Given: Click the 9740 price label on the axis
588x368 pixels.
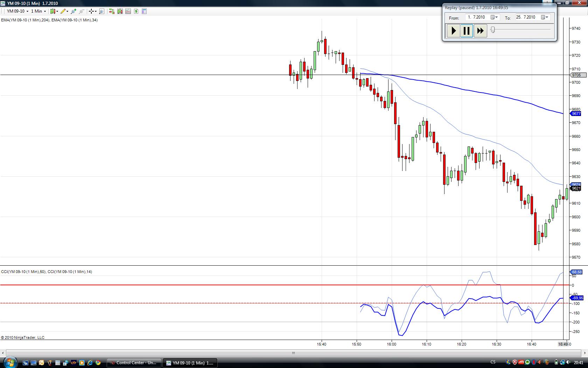Looking at the screenshot, I should click(x=576, y=28).
